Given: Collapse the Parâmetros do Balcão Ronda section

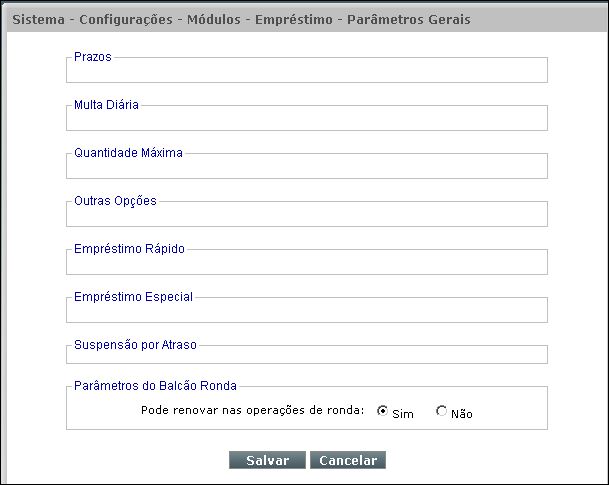Looking at the screenshot, I should pos(155,386).
